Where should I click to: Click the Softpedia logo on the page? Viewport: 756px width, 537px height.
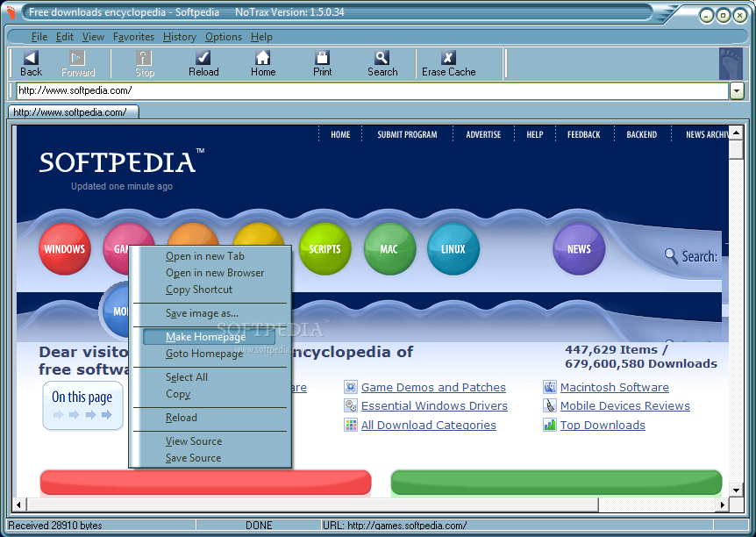pos(121,161)
